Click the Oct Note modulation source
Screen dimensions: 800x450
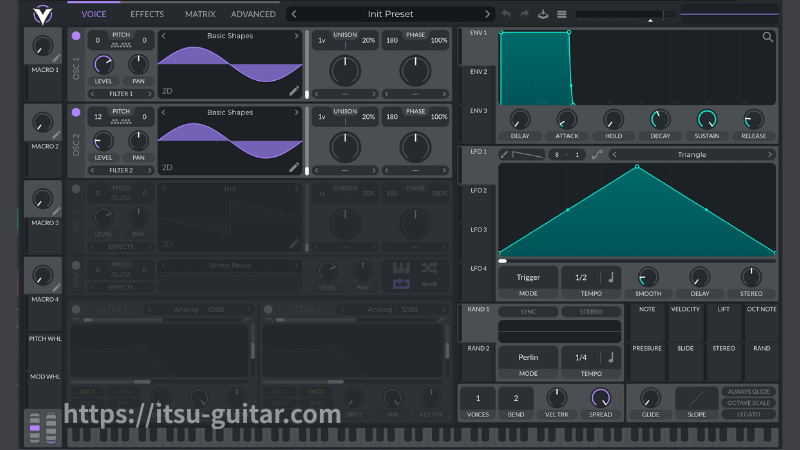click(x=761, y=324)
